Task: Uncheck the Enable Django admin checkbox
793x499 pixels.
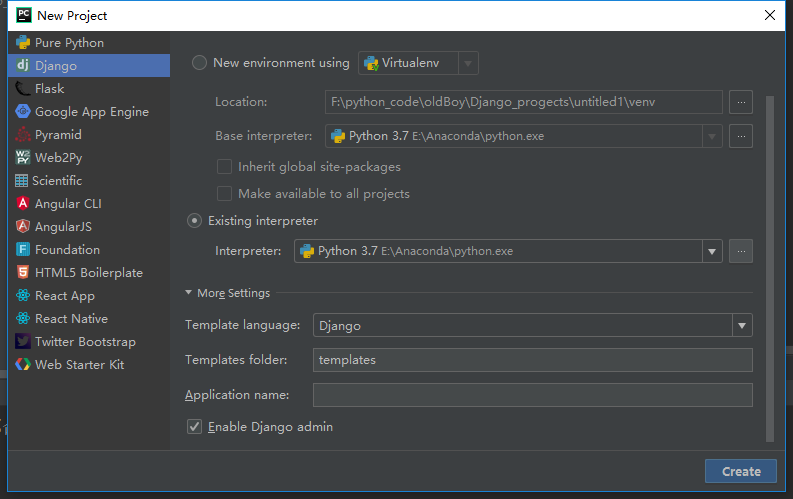Action: pyautogui.click(x=194, y=427)
